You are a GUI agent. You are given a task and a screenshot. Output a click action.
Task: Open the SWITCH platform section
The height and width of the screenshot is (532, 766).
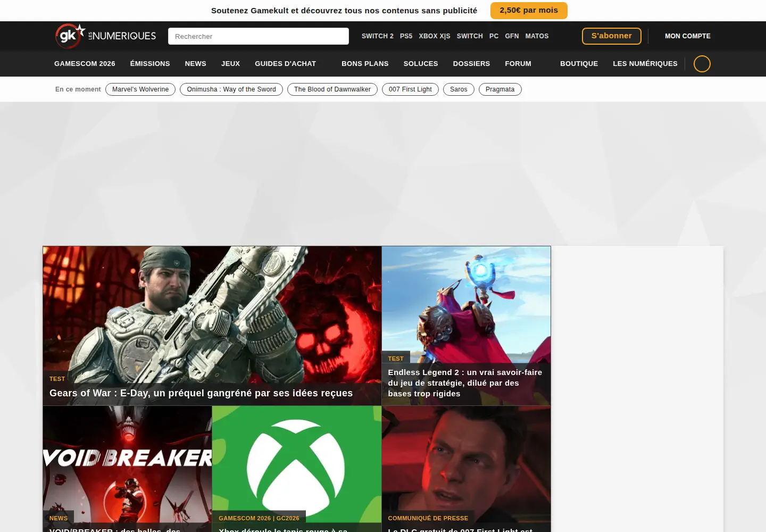pos(470,36)
